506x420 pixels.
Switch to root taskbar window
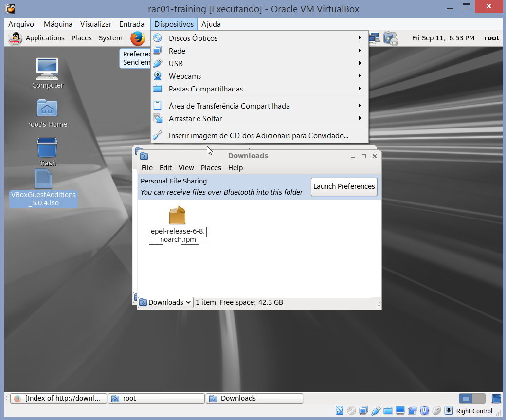[157, 399]
